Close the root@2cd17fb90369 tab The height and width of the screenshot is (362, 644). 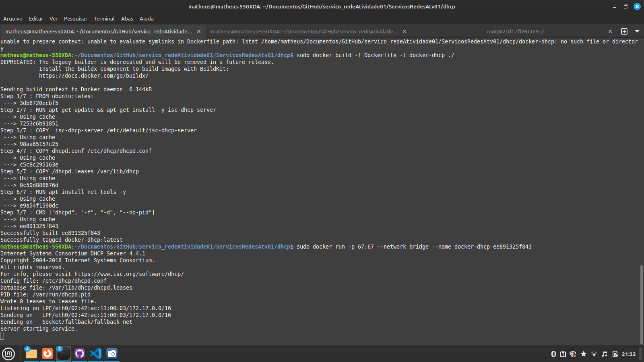(x=610, y=31)
